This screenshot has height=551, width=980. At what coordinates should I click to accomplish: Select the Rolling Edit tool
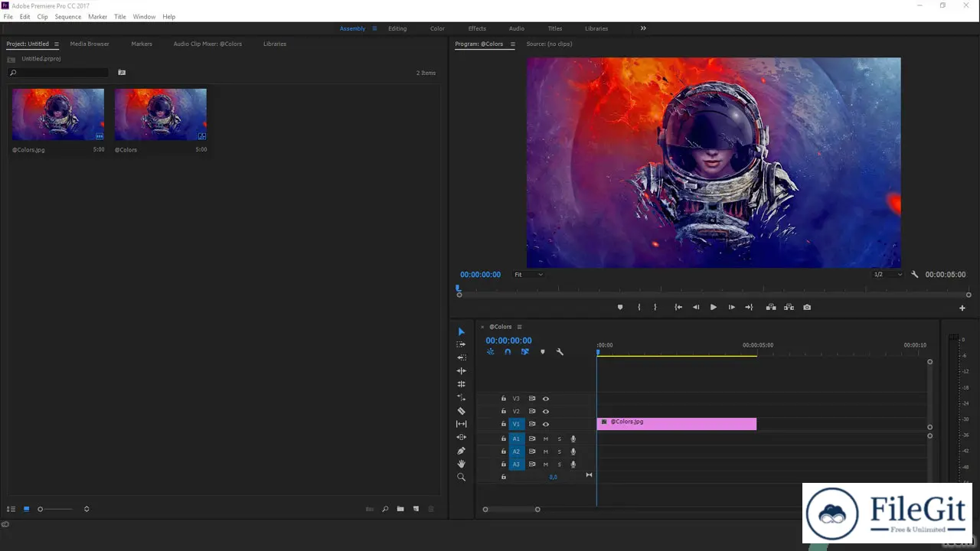coord(461,371)
